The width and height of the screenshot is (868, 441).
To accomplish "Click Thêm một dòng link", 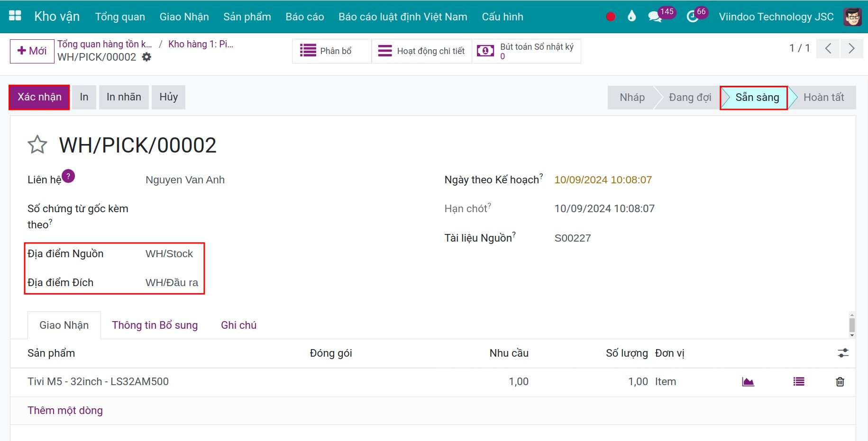I will (x=65, y=411).
